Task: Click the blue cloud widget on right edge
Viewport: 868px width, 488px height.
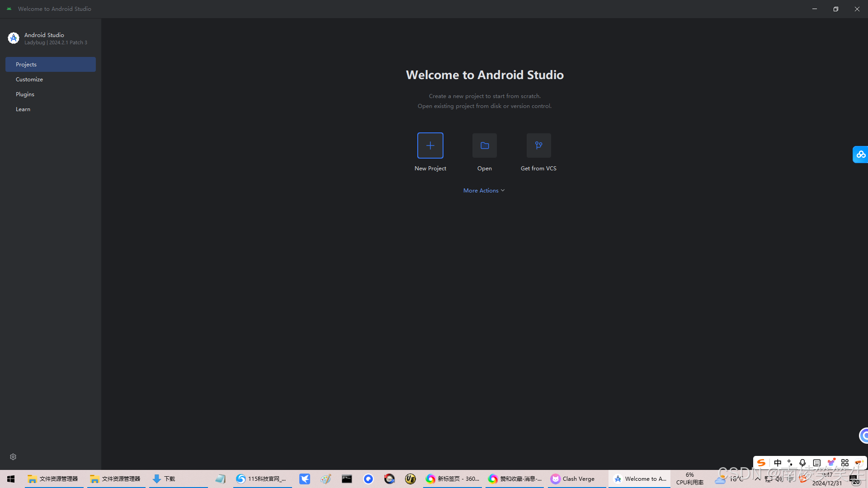Action: (860, 155)
